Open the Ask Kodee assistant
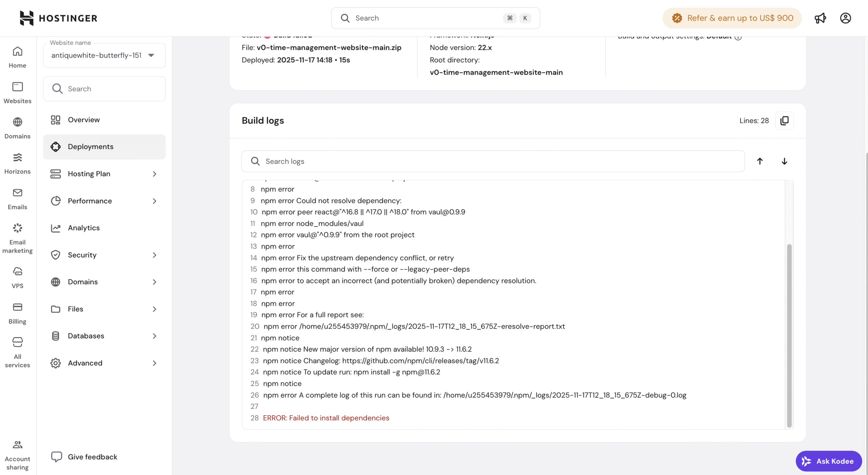868x475 pixels. coord(828,461)
